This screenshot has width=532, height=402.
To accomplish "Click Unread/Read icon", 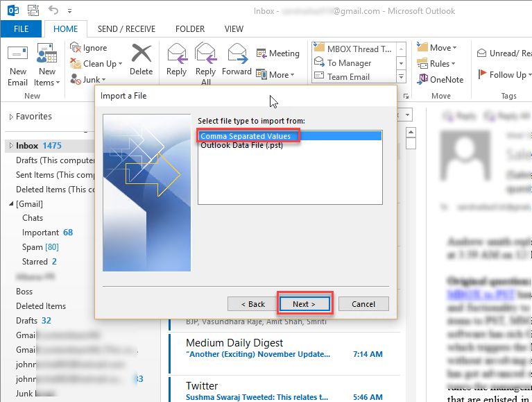I will (481, 53).
